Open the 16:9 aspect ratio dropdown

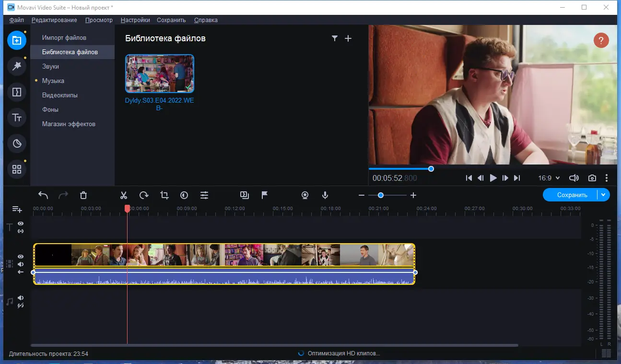pos(549,178)
